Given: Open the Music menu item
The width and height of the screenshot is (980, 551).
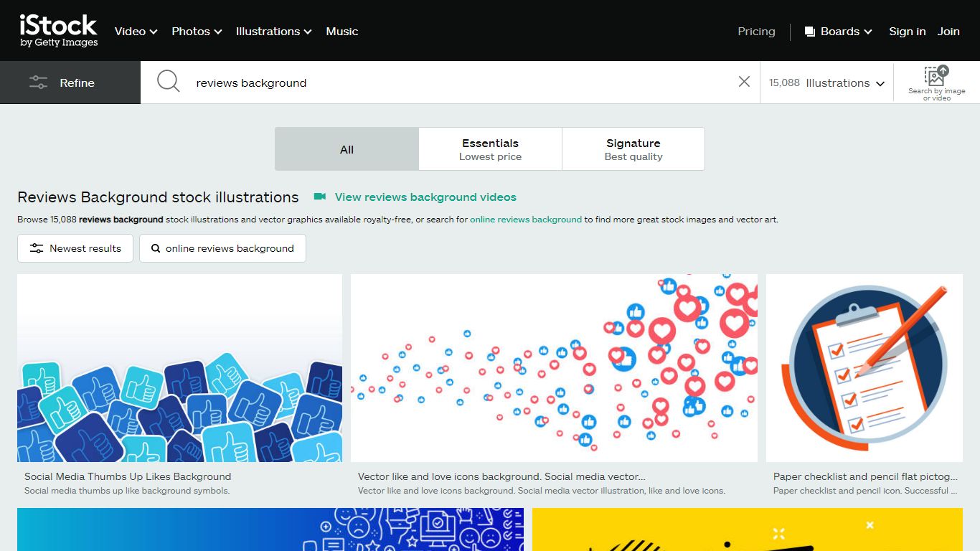Looking at the screenshot, I should (341, 32).
